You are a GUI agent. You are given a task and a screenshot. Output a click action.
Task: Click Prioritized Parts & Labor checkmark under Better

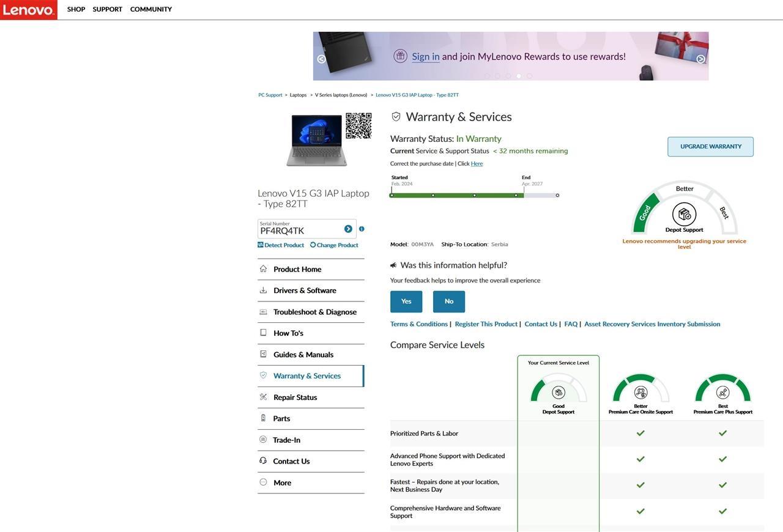(x=640, y=433)
